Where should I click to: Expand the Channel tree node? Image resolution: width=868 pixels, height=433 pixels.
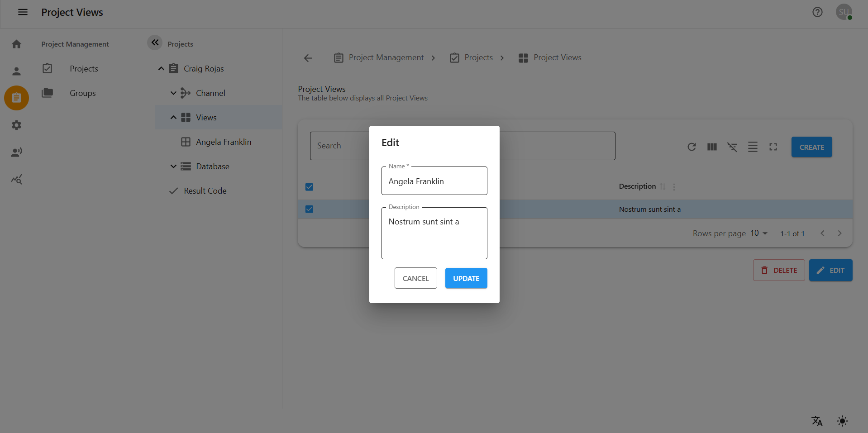pyautogui.click(x=173, y=93)
